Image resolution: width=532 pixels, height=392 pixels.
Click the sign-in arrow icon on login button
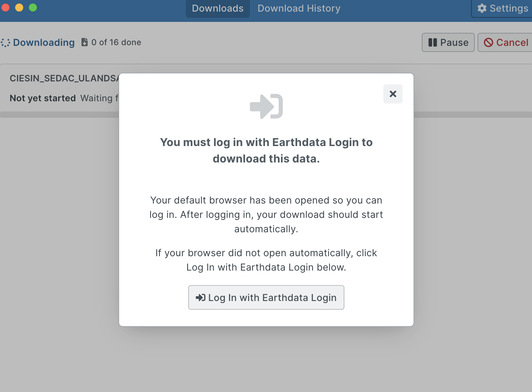coord(201,298)
